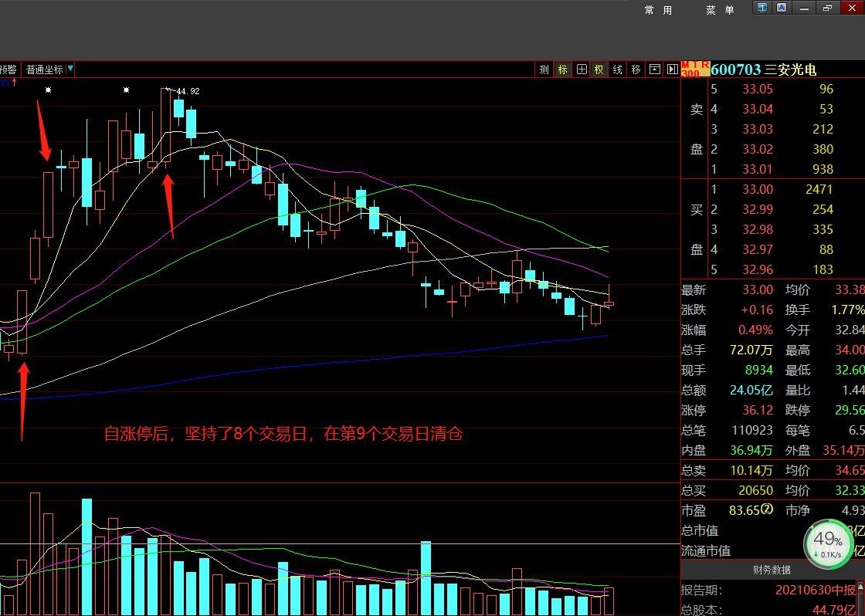865x616 pixels.
Task: Select the 线 line drawing tool
Action: [617, 69]
